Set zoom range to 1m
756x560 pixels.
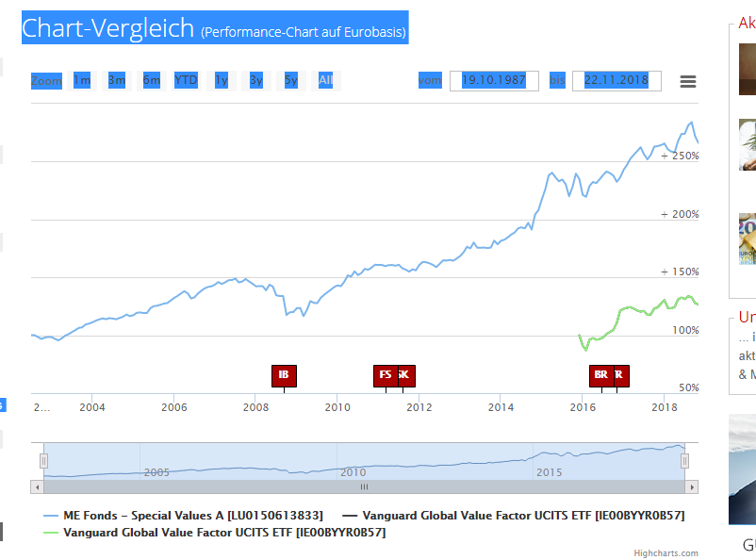(82, 80)
